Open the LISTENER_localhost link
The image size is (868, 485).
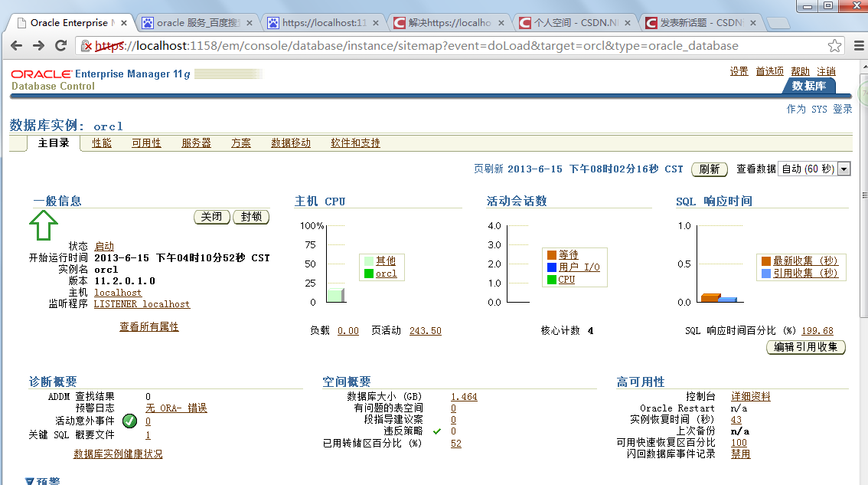pyautogui.click(x=142, y=304)
